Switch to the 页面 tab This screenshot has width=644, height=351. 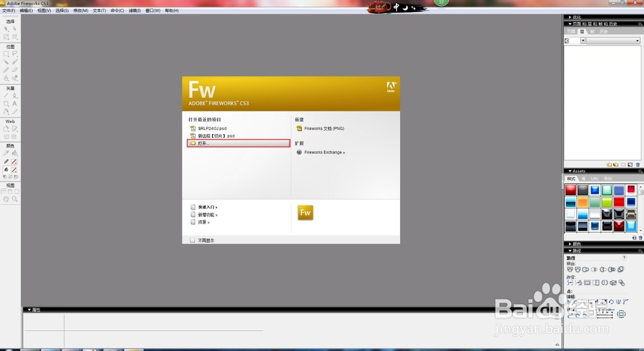(571, 32)
